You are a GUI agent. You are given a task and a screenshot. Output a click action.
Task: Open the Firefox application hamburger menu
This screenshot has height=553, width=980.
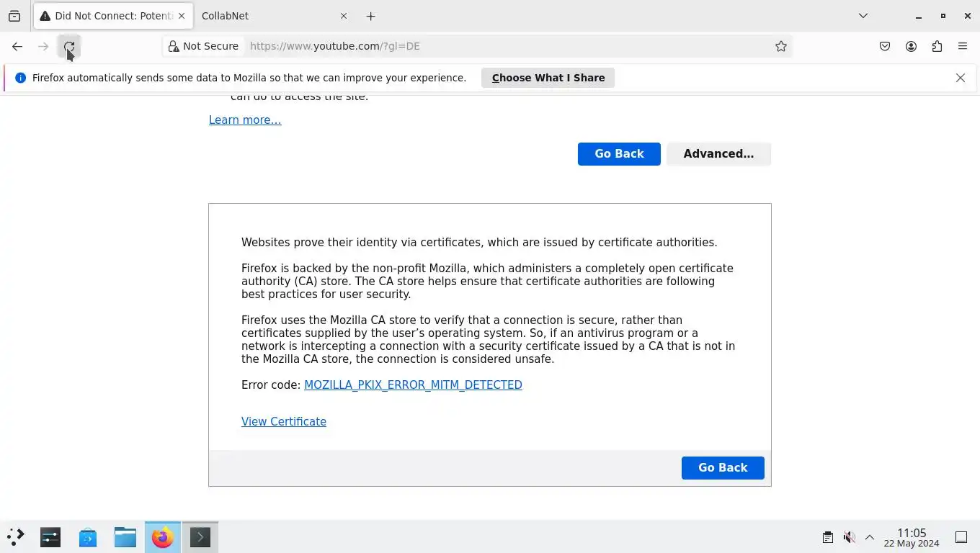[963, 46]
